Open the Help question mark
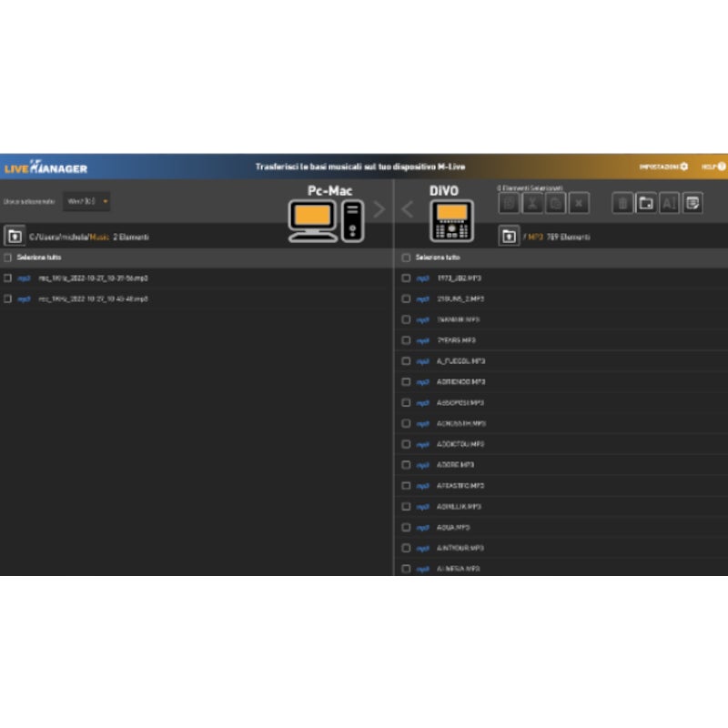728x728 pixels. coord(722,167)
